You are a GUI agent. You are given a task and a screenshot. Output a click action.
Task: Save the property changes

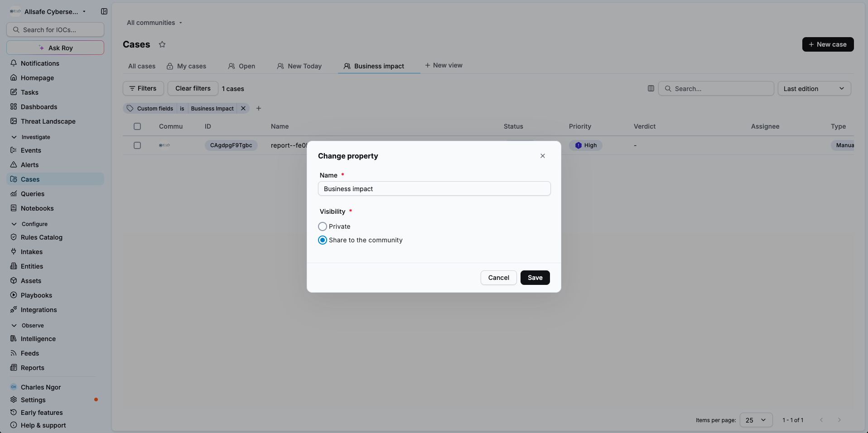[x=535, y=278]
